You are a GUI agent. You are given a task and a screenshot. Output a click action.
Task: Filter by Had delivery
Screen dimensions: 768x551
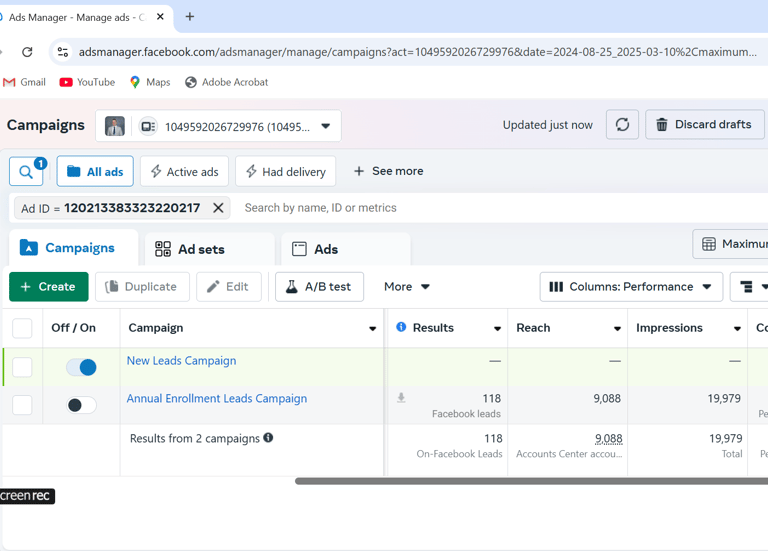[x=286, y=171]
